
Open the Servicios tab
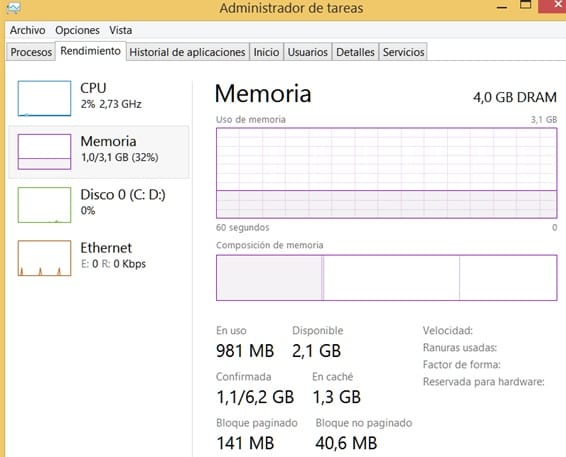pos(403,52)
